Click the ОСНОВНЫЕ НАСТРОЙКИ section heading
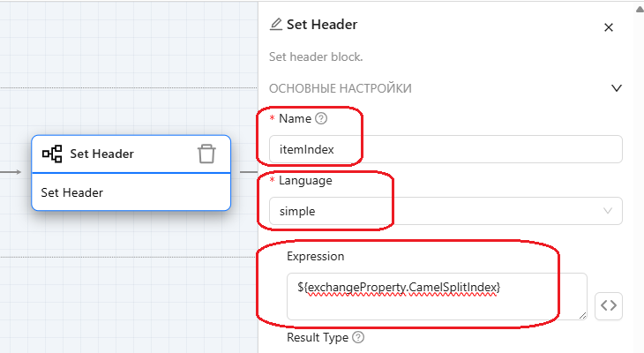The width and height of the screenshot is (644, 353). coord(340,88)
